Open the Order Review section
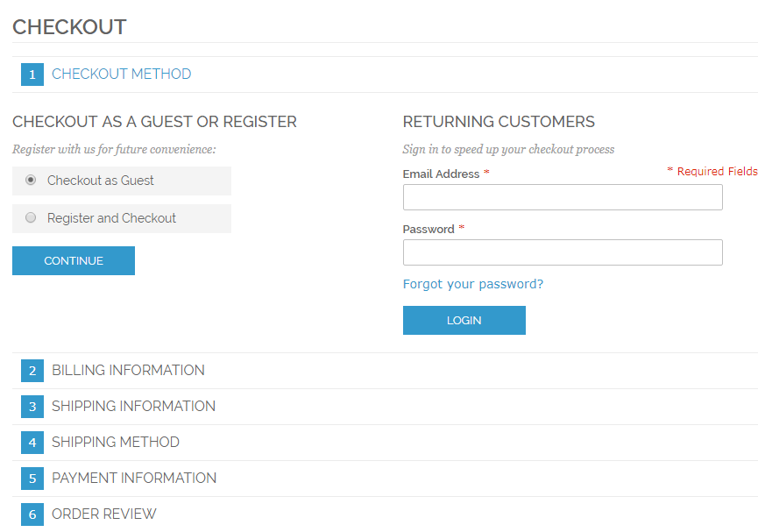Viewport: 765px width, 532px height. pyautogui.click(x=103, y=514)
